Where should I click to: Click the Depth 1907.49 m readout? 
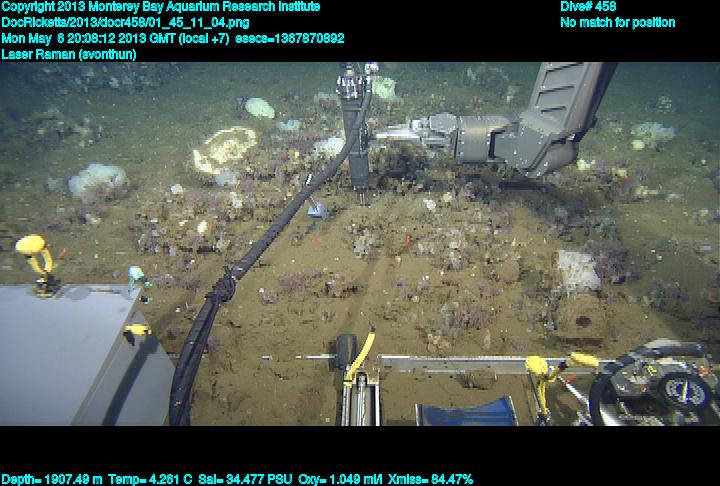(x=46, y=479)
